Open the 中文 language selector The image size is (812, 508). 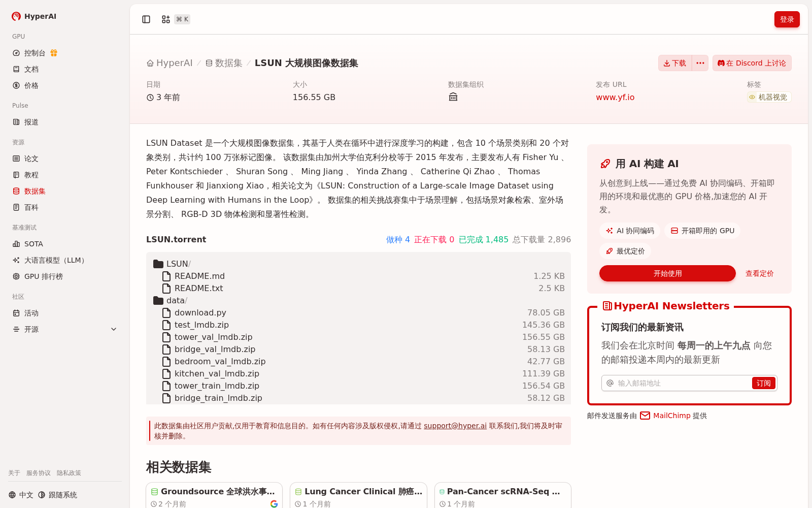point(21,495)
